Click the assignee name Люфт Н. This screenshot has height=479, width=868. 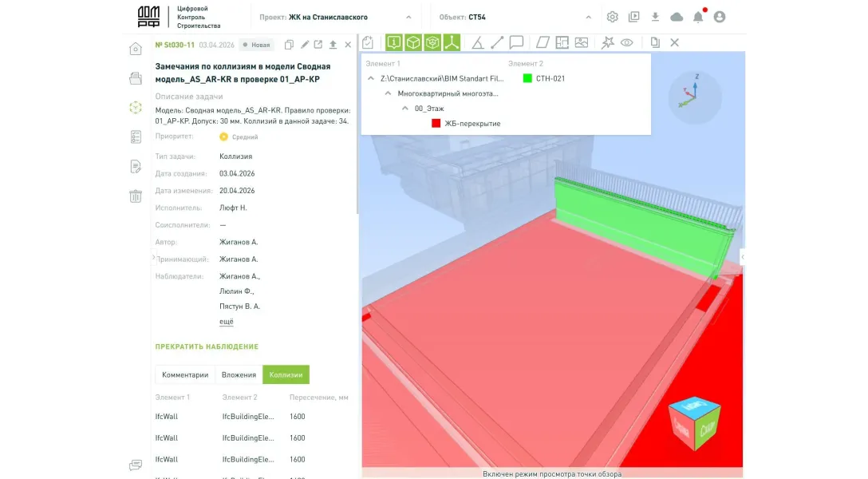(x=233, y=208)
